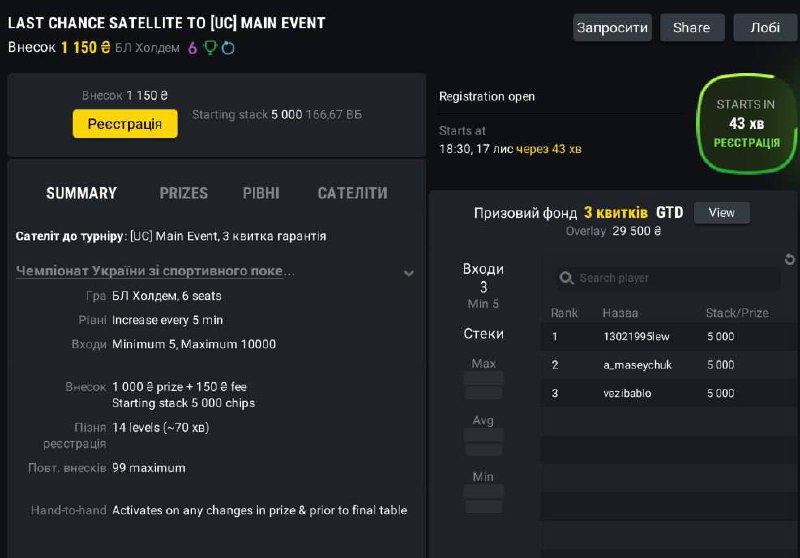Viewport: 800px width, 558px height.
Task: Click the Запросити button
Action: (612, 27)
